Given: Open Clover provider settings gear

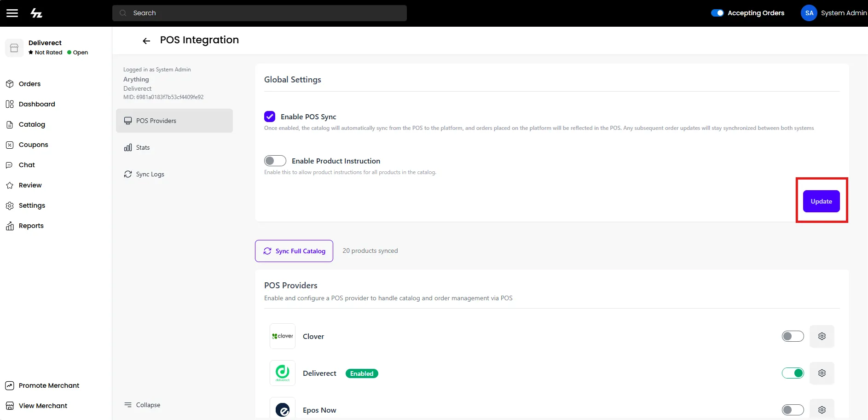Looking at the screenshot, I should click(x=822, y=336).
